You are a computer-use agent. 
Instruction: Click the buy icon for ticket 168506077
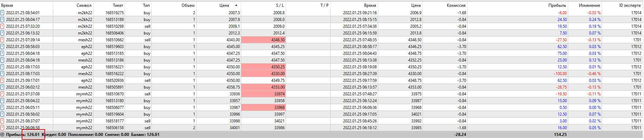pyautogui.click(x=2, y=108)
